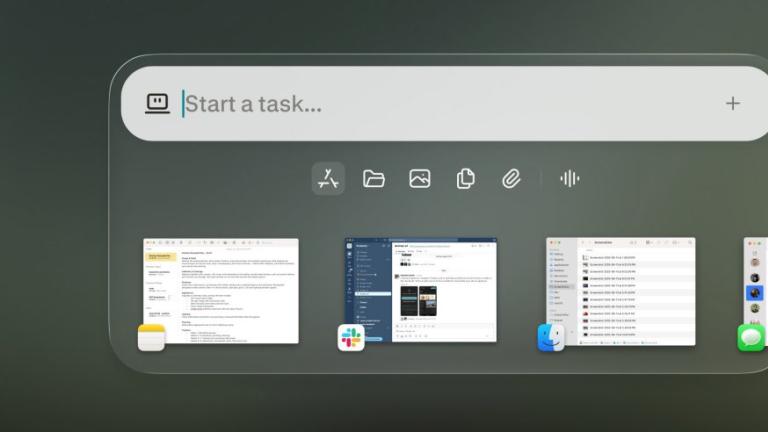The width and height of the screenshot is (768, 432).
Task: Open the Messages window thumbnail
Action: [756, 291]
